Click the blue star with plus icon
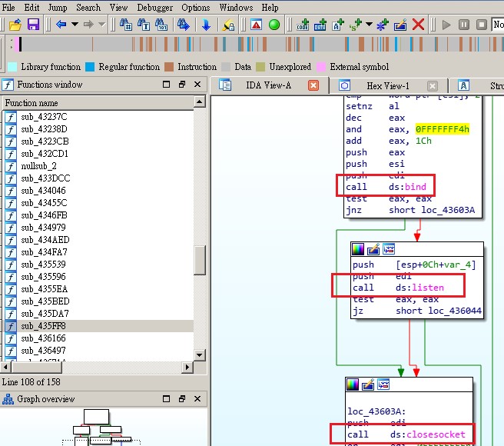The width and height of the screenshot is (504, 446). click(x=382, y=25)
